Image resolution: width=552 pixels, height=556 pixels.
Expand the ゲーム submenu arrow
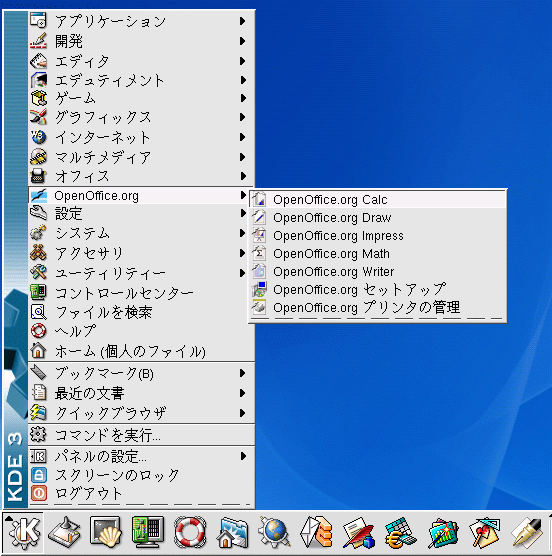(242, 98)
